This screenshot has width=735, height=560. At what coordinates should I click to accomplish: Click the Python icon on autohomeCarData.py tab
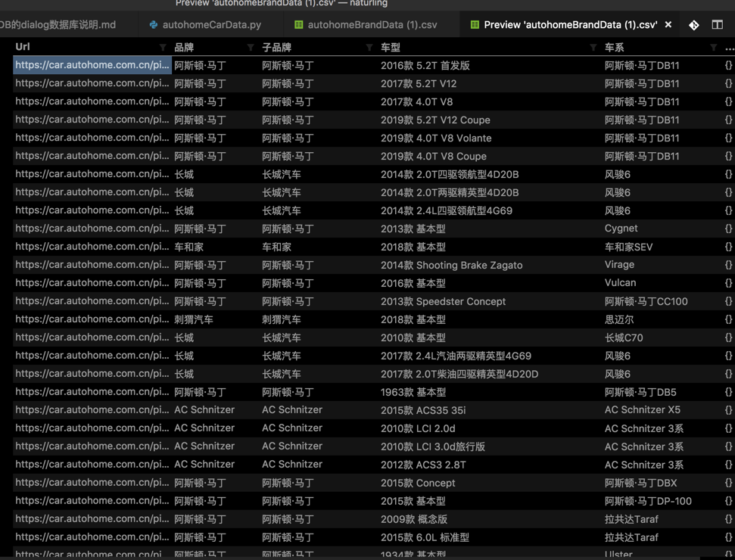pyautogui.click(x=153, y=25)
